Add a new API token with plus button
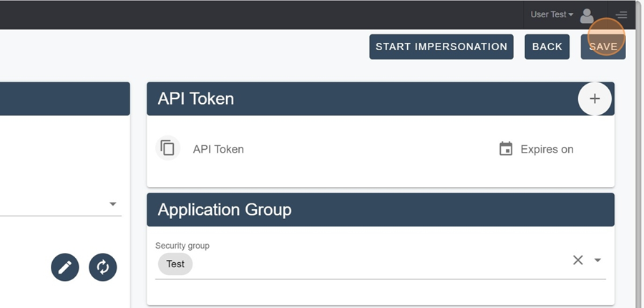 pyautogui.click(x=595, y=99)
